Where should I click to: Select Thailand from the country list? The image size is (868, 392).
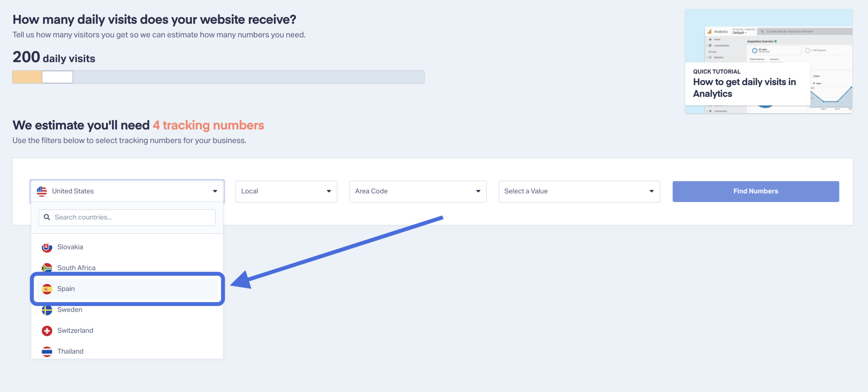pos(127,351)
